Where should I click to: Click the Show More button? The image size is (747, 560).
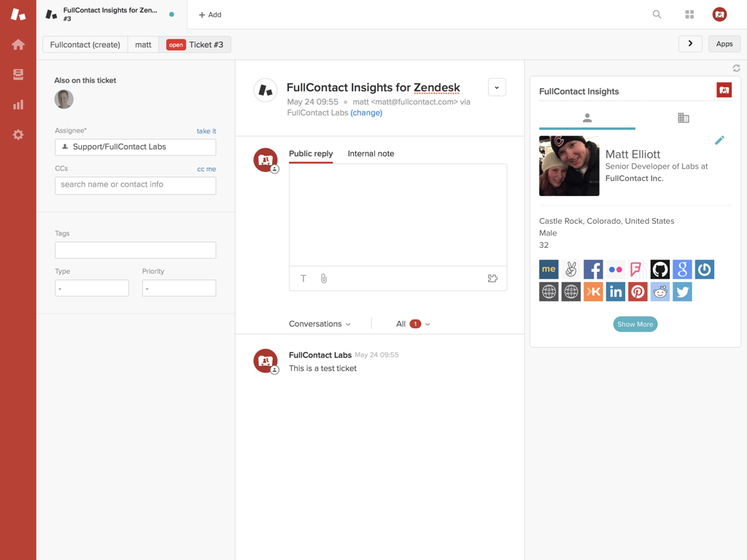tap(635, 324)
